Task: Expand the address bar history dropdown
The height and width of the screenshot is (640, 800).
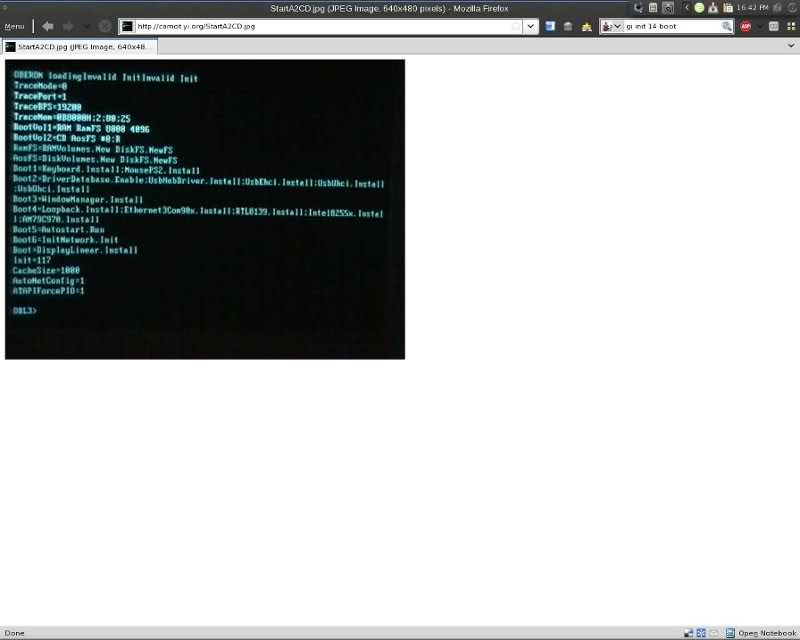Action: (x=531, y=26)
